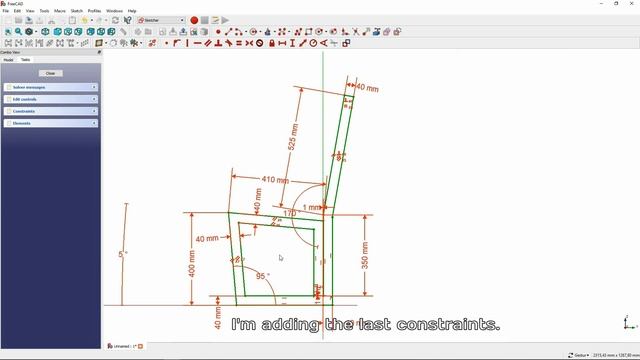Viewport: 640px width, 360px height.
Task: Select the 525 mm dimension label
Action: tap(293, 137)
